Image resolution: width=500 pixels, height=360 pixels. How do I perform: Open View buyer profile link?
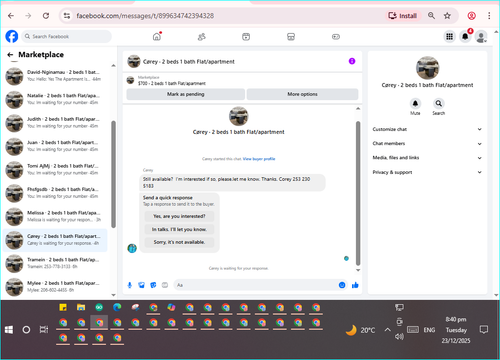pyautogui.click(x=259, y=159)
